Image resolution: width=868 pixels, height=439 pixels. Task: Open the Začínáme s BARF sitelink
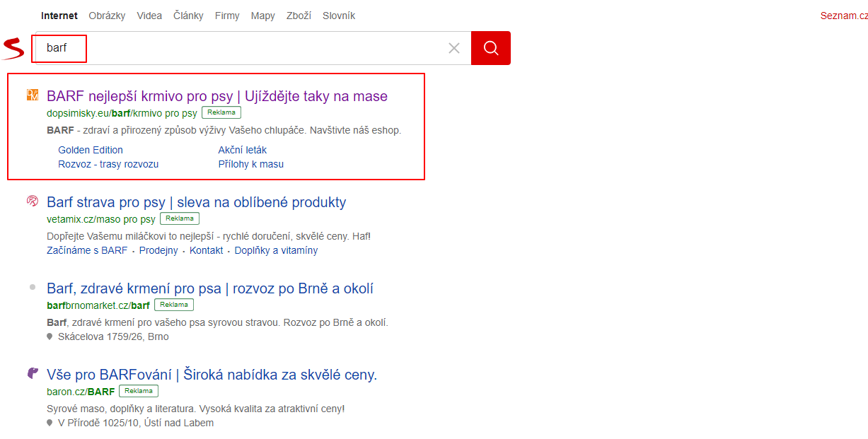coord(87,250)
